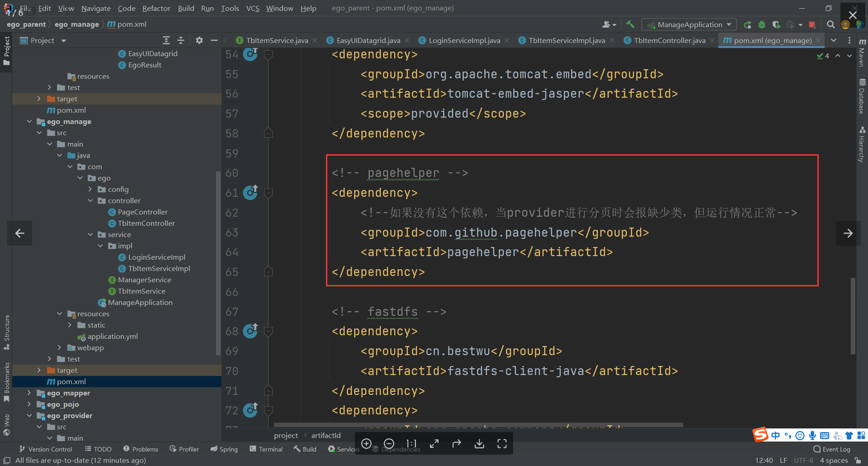Toggle the Bookmarks tool window

click(7, 382)
